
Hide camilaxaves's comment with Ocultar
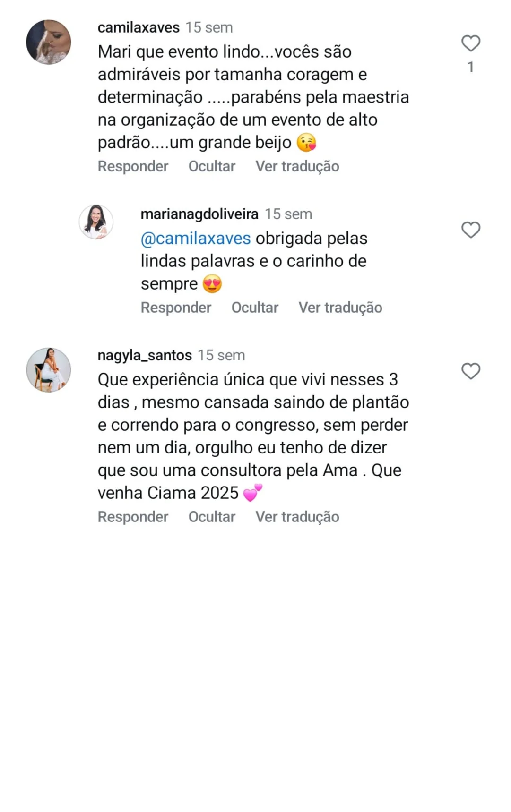point(212,166)
